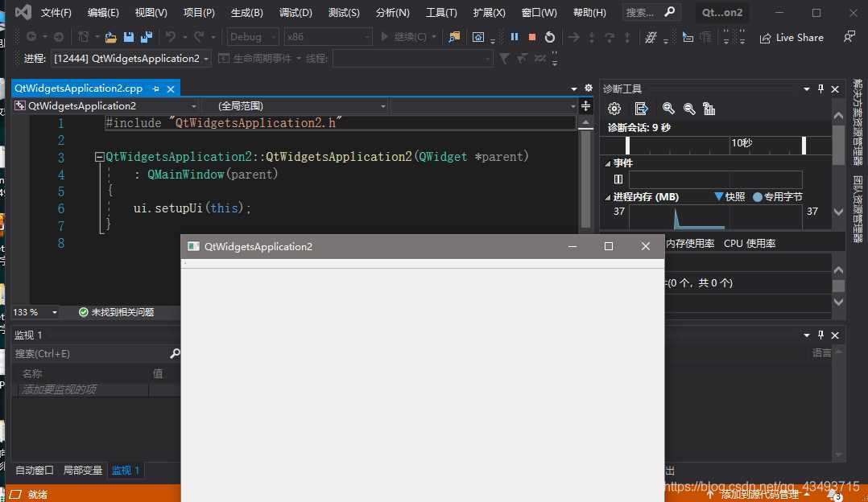
Task: Toggle pin on QtWidgetsApplication2.cpp tab
Action: click(156, 88)
